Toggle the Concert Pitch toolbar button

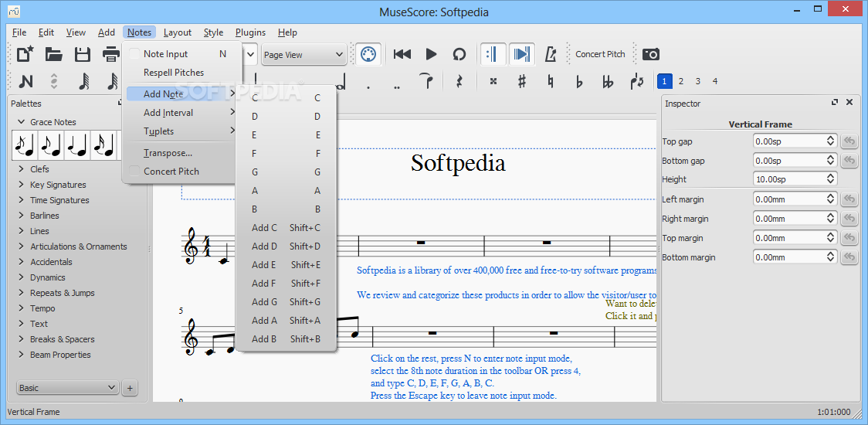(x=600, y=54)
